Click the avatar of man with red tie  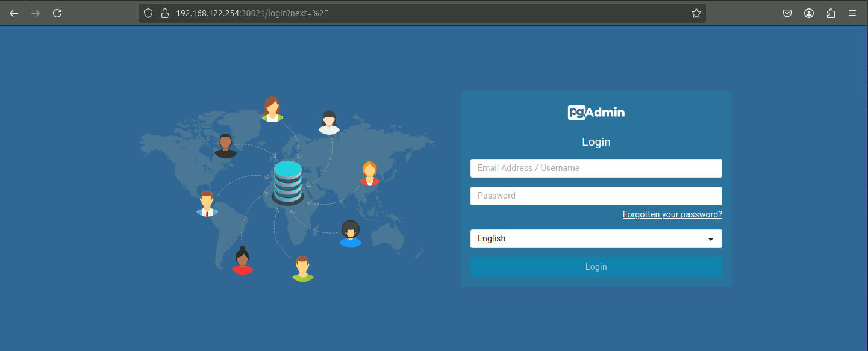[x=207, y=204]
